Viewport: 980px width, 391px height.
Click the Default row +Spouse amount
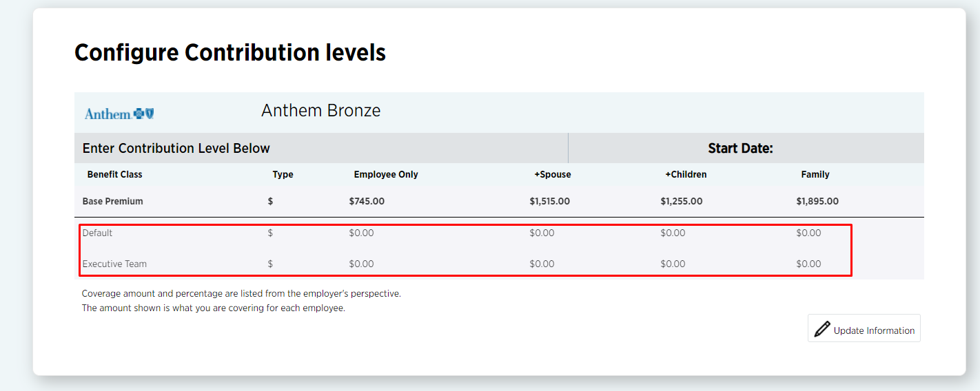click(x=542, y=233)
